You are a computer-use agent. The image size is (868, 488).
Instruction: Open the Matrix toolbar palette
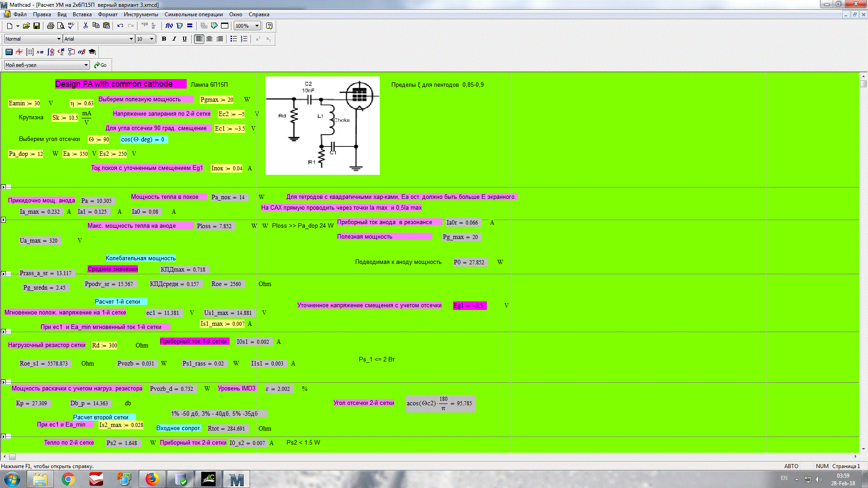click(29, 52)
